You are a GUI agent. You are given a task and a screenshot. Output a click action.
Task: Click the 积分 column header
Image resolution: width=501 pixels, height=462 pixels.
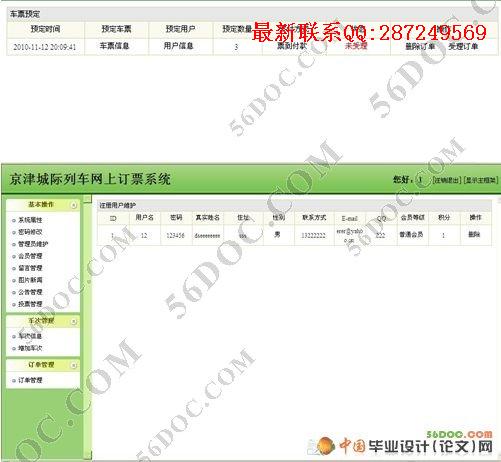pos(444,218)
